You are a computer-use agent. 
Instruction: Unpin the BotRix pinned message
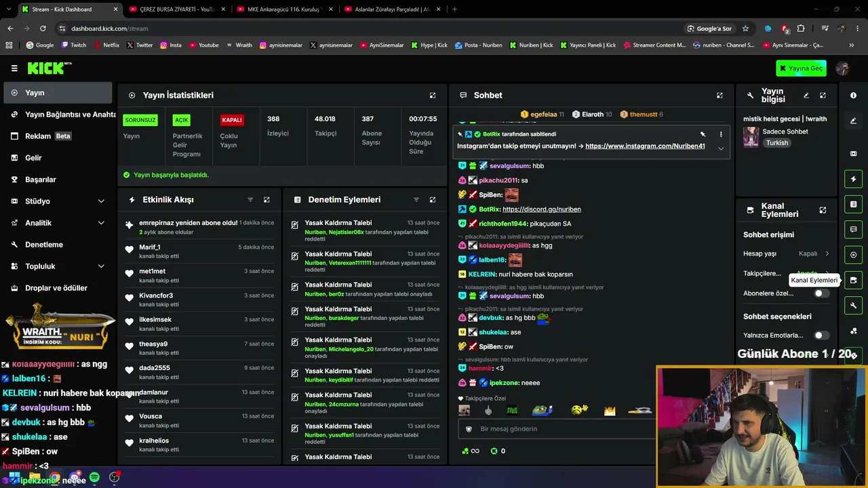(703, 134)
